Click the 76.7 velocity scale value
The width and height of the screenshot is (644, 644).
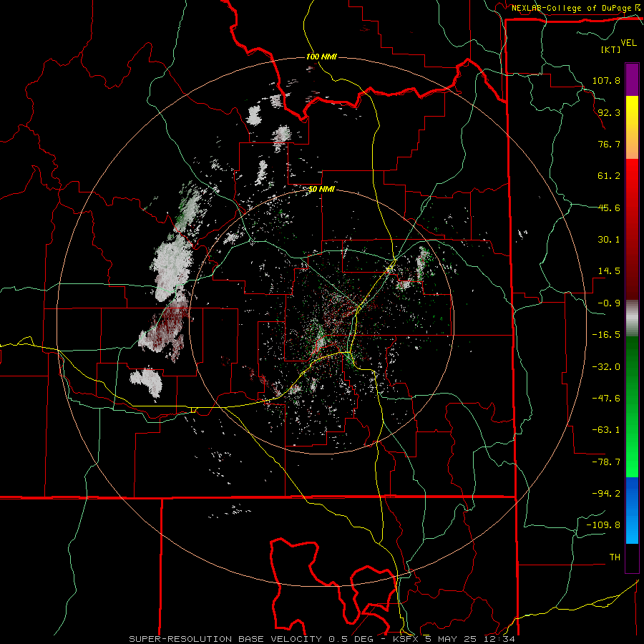[x=609, y=144]
